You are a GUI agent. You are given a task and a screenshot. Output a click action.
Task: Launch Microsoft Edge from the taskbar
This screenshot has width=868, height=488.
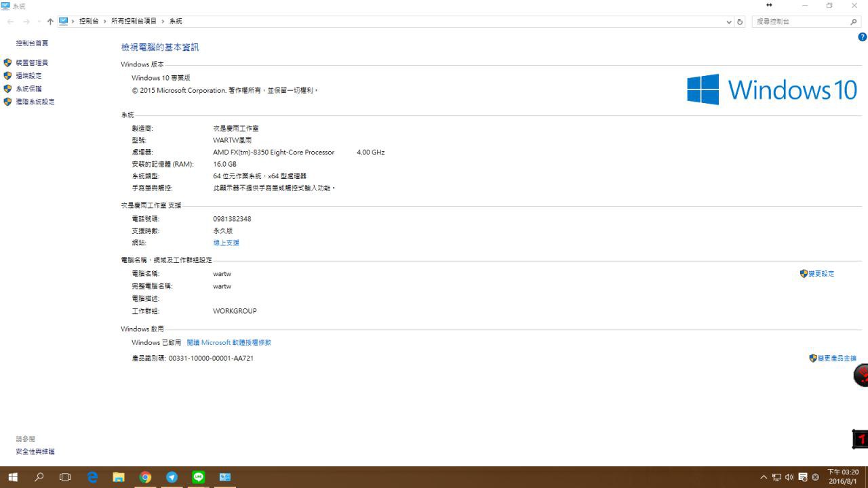(x=92, y=477)
